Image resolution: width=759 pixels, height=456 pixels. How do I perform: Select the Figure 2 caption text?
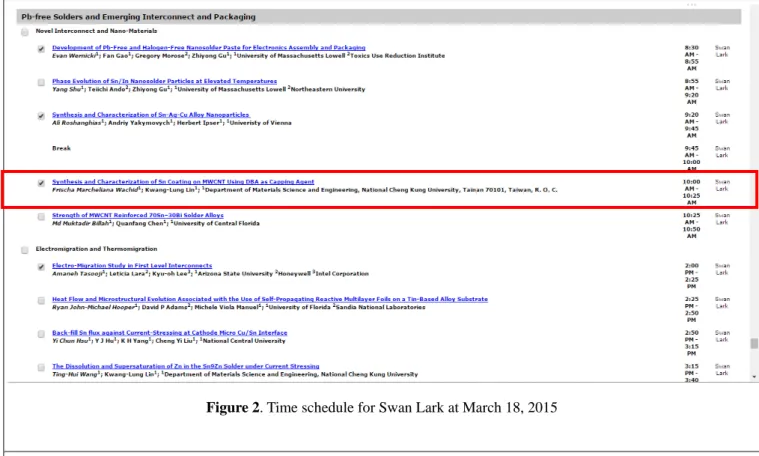(x=381, y=408)
